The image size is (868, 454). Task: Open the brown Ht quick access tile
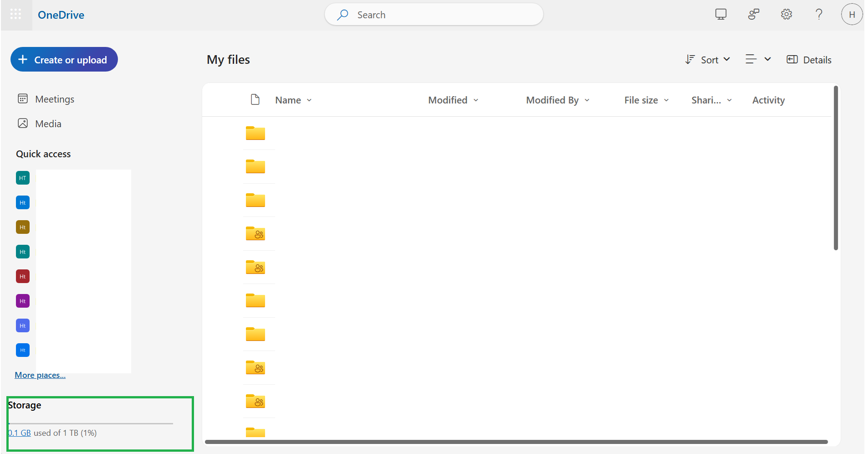[x=23, y=227]
